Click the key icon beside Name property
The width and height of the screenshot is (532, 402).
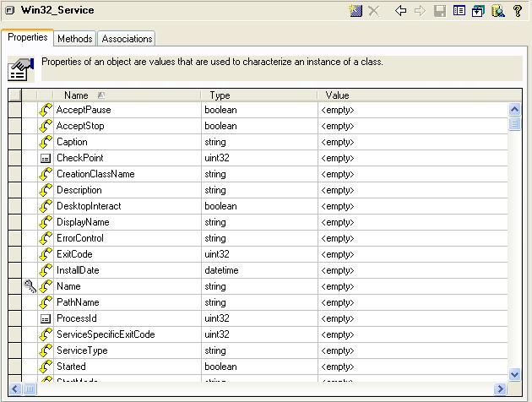pos(30,286)
